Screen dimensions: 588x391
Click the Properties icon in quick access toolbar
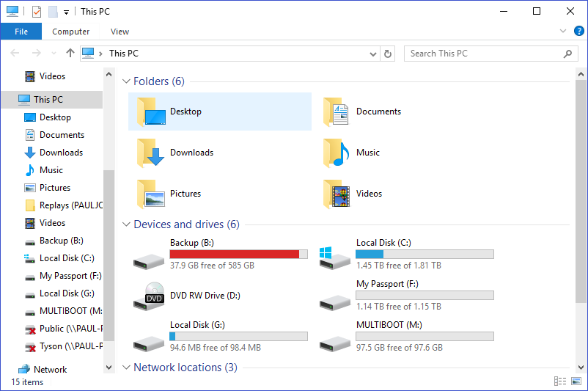point(37,12)
